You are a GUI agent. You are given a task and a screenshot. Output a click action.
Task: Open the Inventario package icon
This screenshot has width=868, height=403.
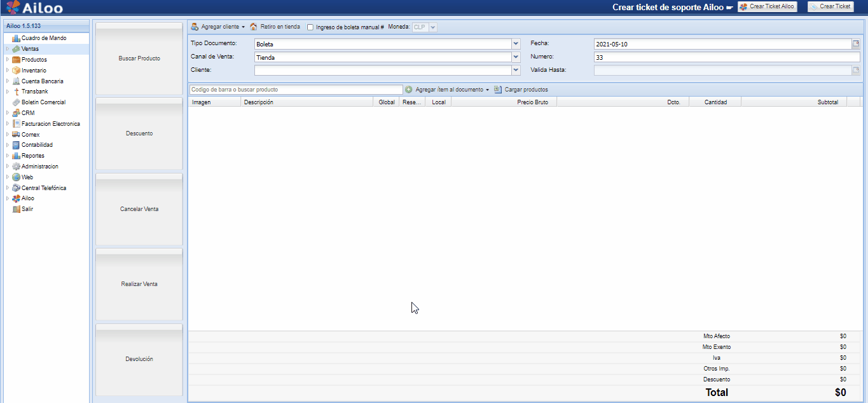click(16, 71)
